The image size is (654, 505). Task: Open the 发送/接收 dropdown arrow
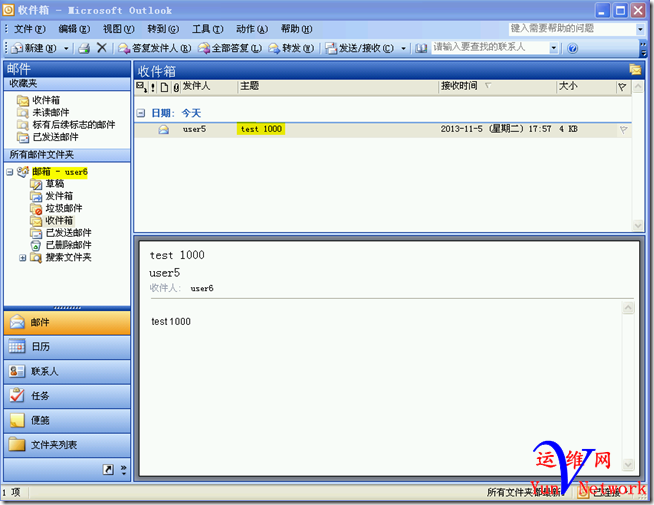click(x=403, y=49)
